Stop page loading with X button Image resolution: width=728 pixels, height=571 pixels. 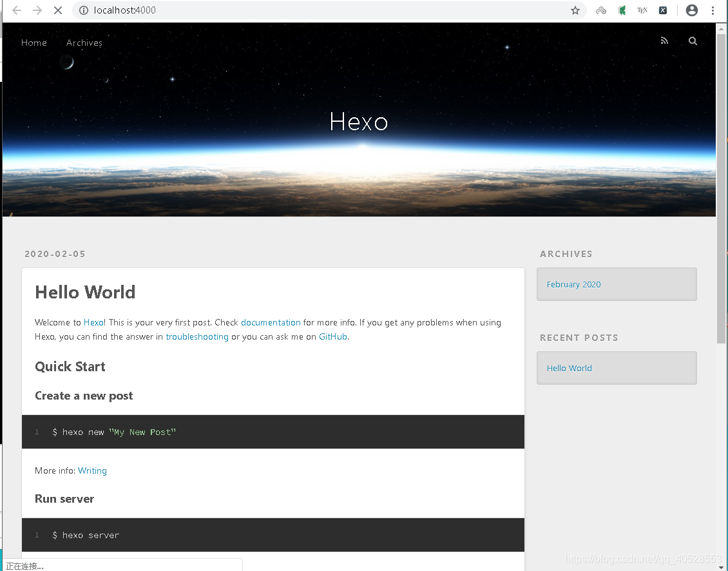pos(57,10)
